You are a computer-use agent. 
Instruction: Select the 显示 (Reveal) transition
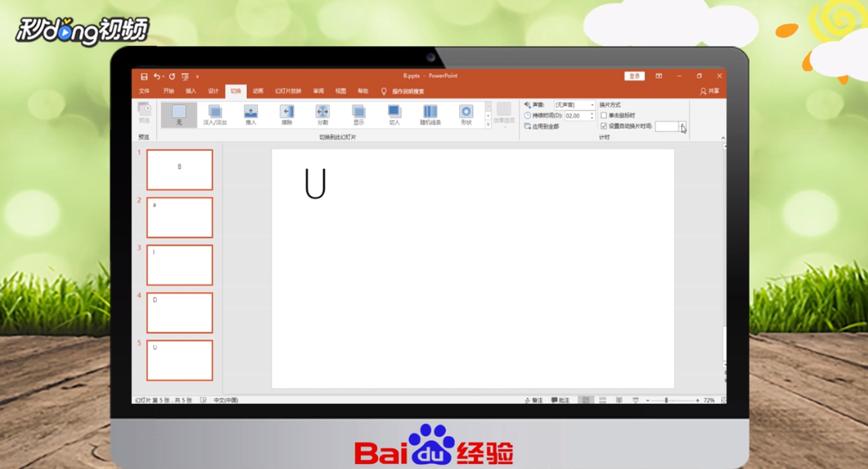359,115
